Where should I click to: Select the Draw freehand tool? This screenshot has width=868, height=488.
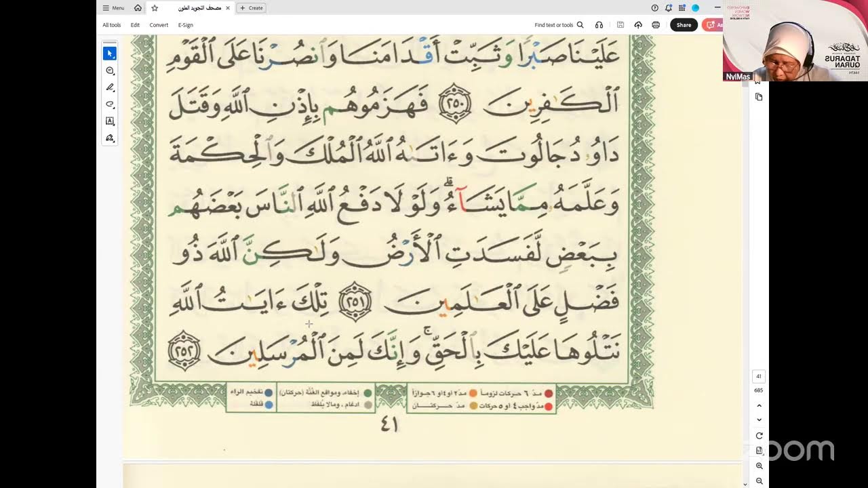pos(110,104)
